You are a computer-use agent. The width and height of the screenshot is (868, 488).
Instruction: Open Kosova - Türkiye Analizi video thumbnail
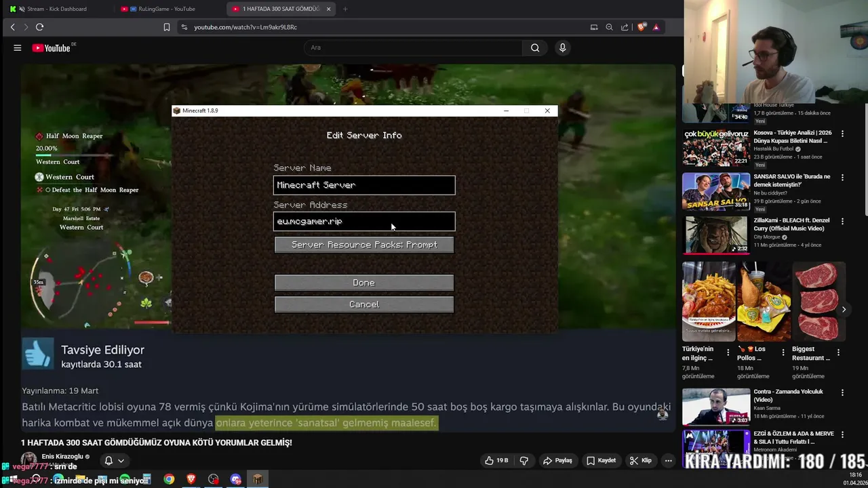pos(715,147)
